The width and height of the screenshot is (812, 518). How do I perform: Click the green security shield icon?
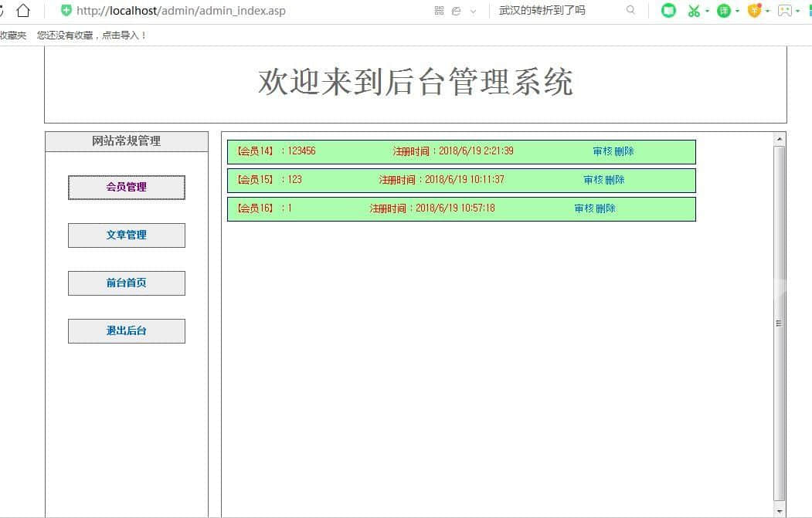[x=66, y=11]
